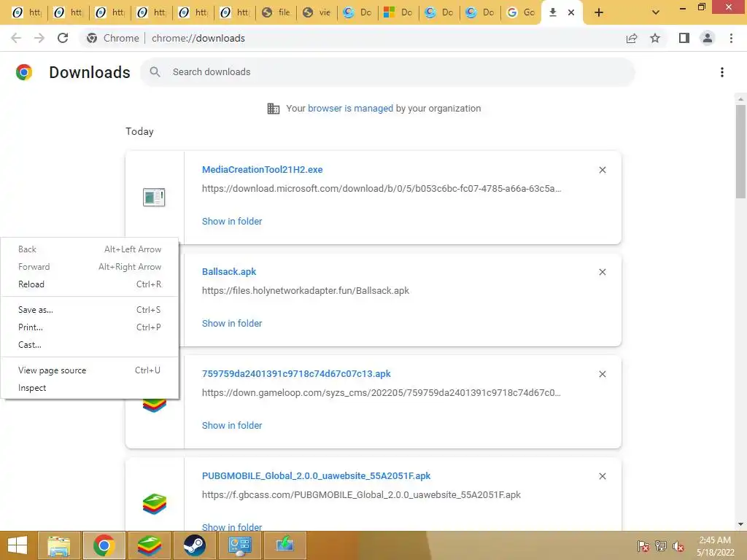Screen dimensions: 747x560
Task: Open PUBGMOBILE_Global_2.0.0_uawebsite_55A2051F.apk link
Action: 317,475
